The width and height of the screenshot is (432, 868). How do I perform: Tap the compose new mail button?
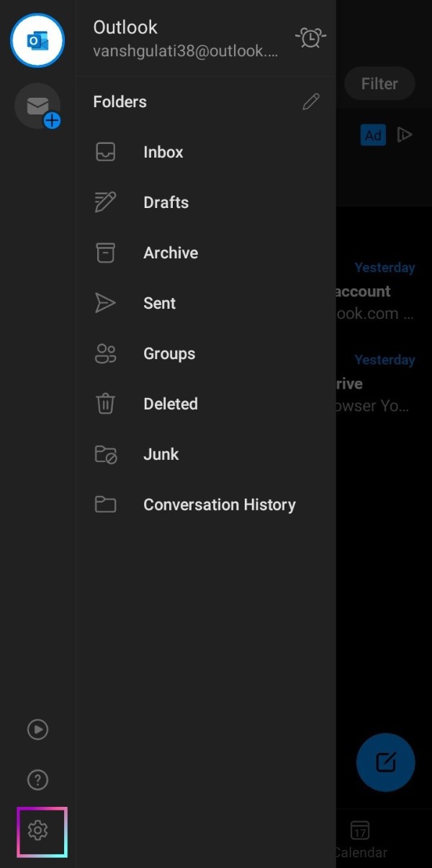[x=386, y=763]
